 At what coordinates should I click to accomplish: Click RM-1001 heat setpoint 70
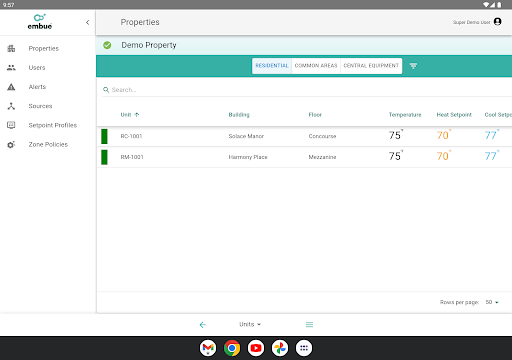pyautogui.click(x=444, y=156)
